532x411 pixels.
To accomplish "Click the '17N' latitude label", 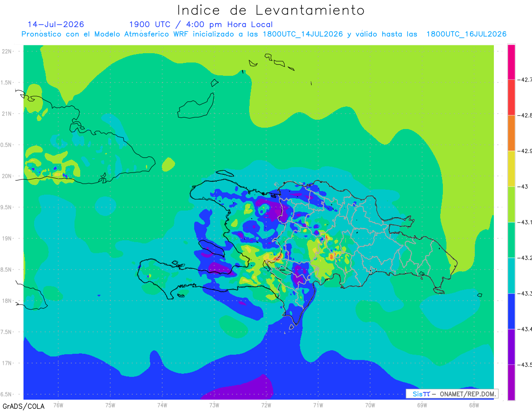I will 8,363.
